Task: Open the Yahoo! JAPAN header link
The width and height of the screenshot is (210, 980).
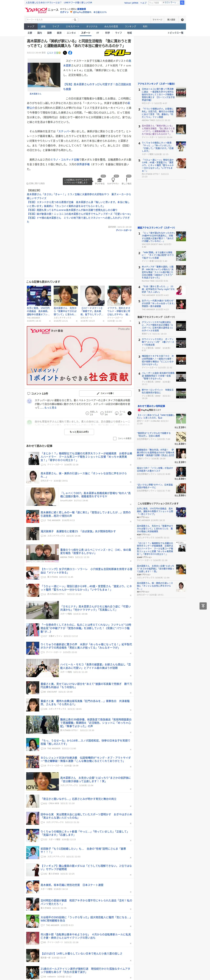Action: [x=131, y=3]
